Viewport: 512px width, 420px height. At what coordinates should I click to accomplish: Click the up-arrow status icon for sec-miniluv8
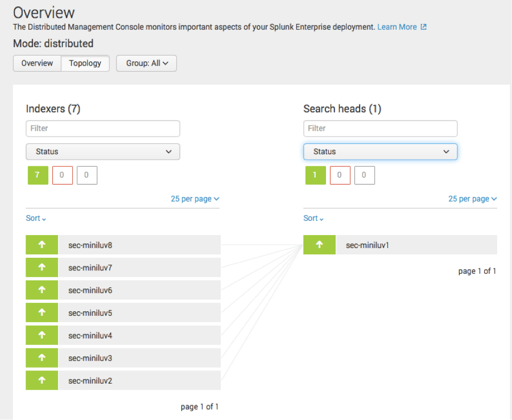pyautogui.click(x=42, y=245)
